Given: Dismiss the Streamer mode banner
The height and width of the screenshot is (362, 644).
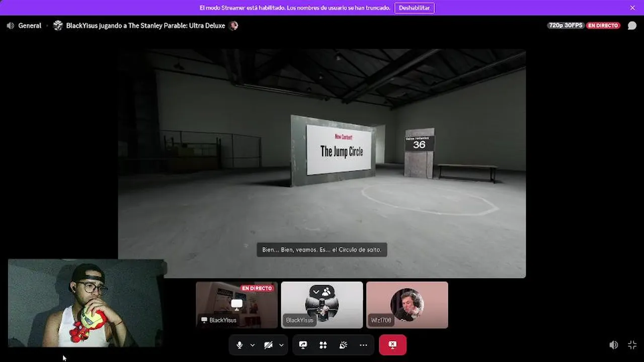Looking at the screenshot, I should pyautogui.click(x=632, y=8).
